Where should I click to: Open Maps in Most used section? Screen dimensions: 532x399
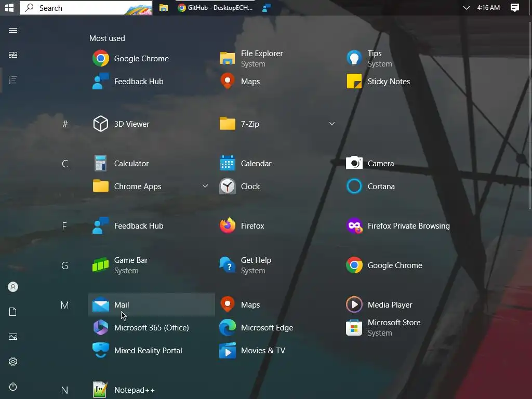point(278,82)
